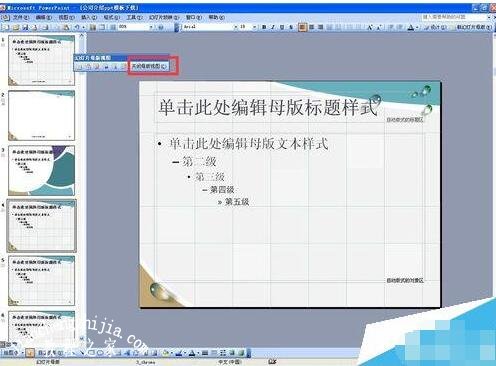Click the 单击此处编辑母版文本样式 body text line

coord(249,144)
